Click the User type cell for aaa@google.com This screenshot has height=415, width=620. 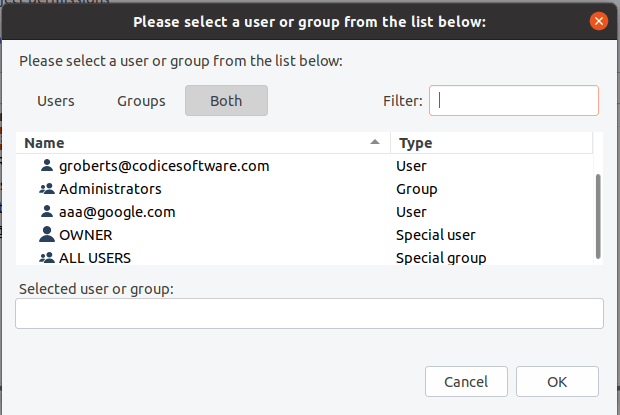pyautogui.click(x=411, y=212)
